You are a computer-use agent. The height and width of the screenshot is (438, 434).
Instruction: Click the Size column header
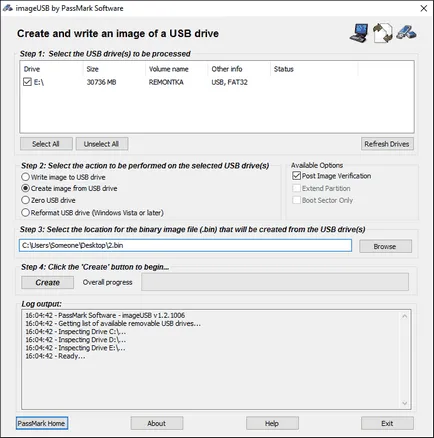tap(93, 69)
